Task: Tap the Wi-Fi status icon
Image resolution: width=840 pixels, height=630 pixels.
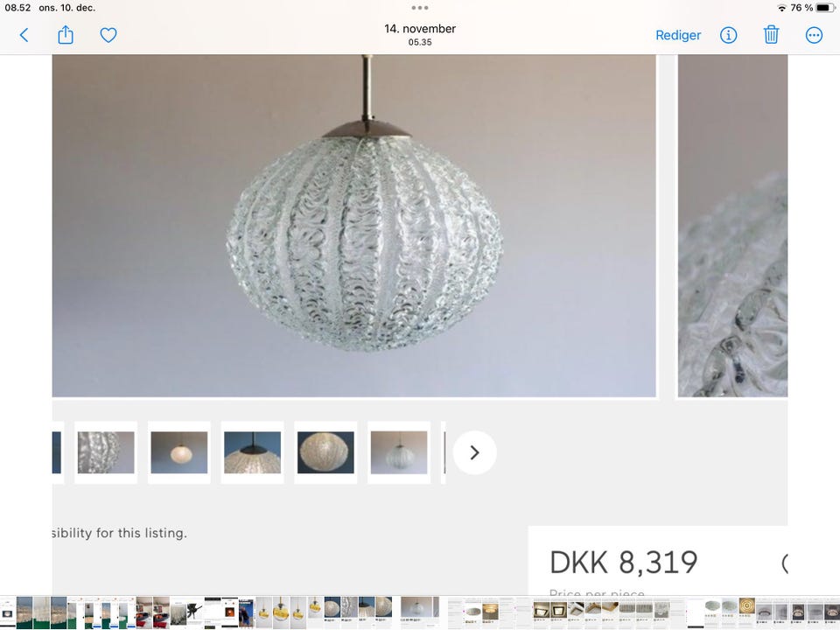Action: click(781, 8)
